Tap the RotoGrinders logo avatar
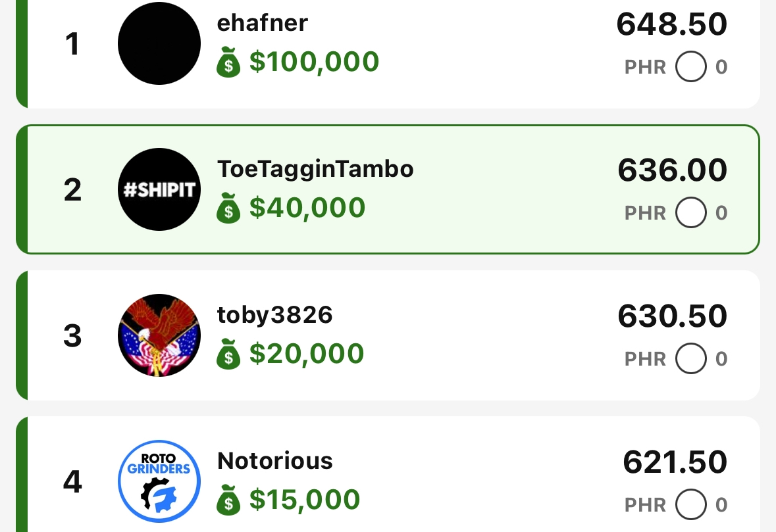 click(x=159, y=481)
